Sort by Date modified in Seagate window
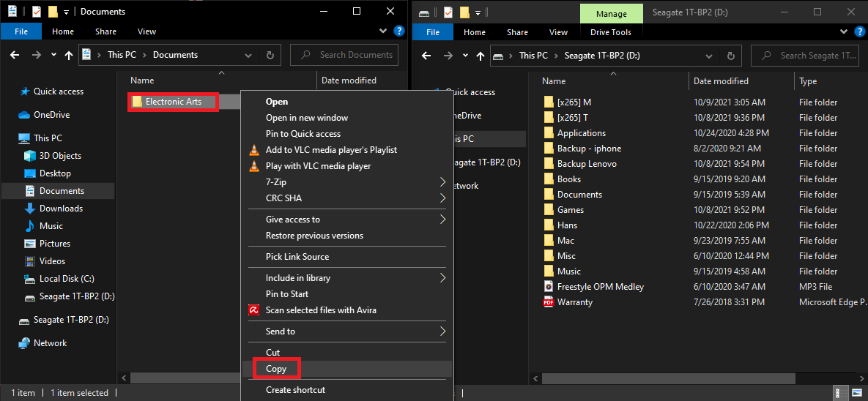The image size is (868, 401). pyautogui.click(x=722, y=81)
